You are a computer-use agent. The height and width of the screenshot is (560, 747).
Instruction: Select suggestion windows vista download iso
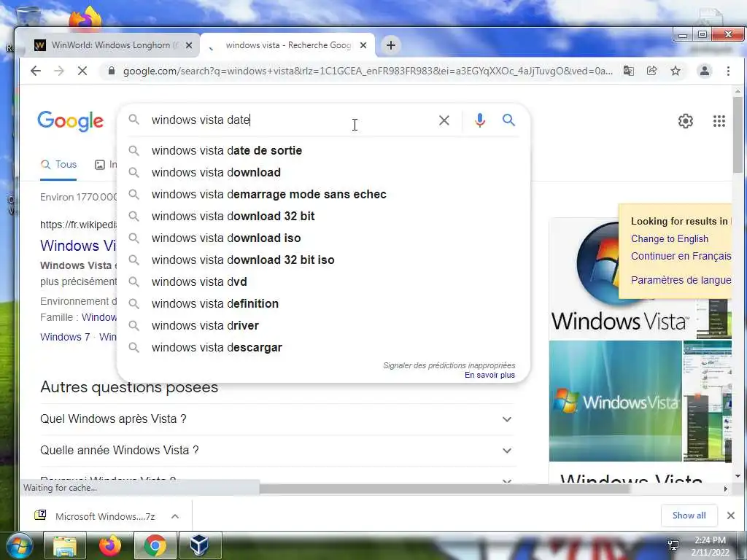[323, 238]
